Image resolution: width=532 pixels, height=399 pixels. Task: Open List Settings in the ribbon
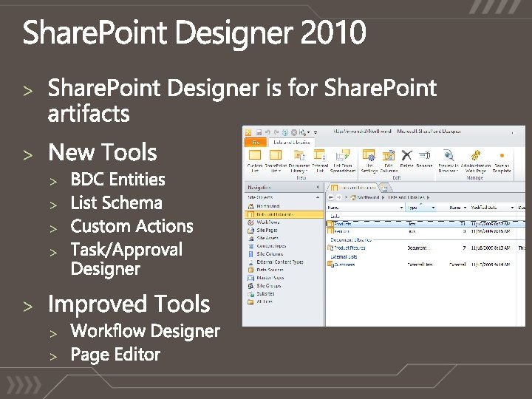369,160
